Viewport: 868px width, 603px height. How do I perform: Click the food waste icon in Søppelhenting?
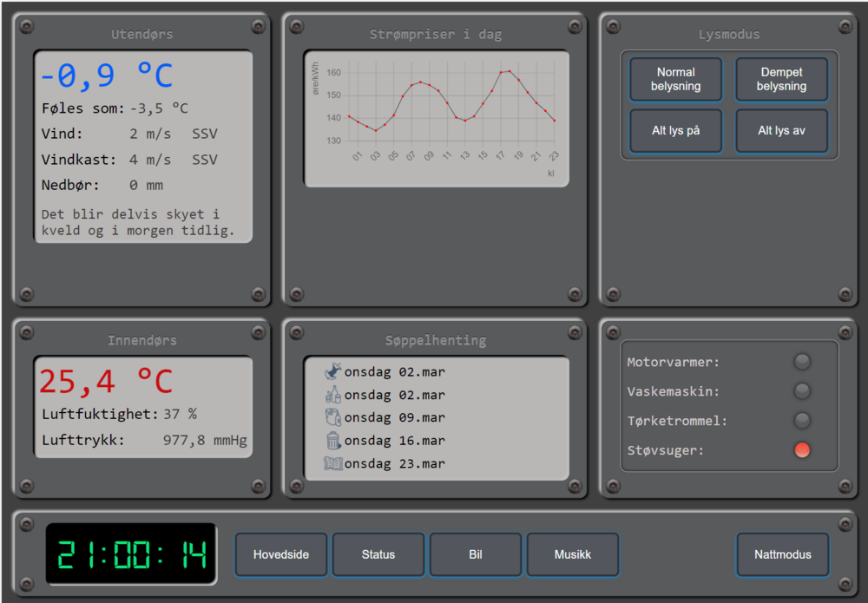333,372
